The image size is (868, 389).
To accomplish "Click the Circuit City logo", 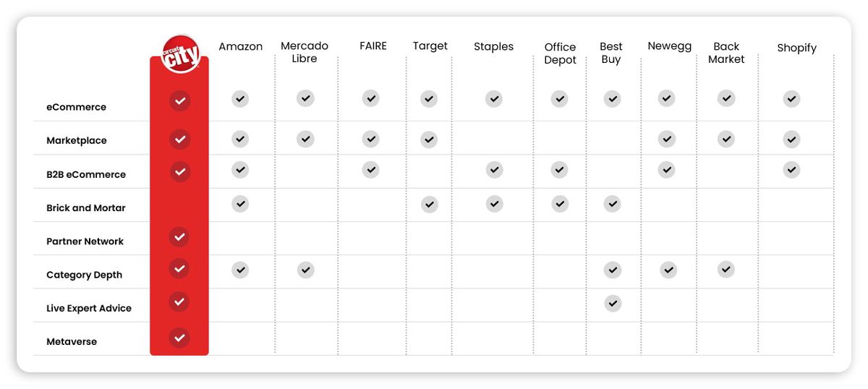I will pos(180,54).
